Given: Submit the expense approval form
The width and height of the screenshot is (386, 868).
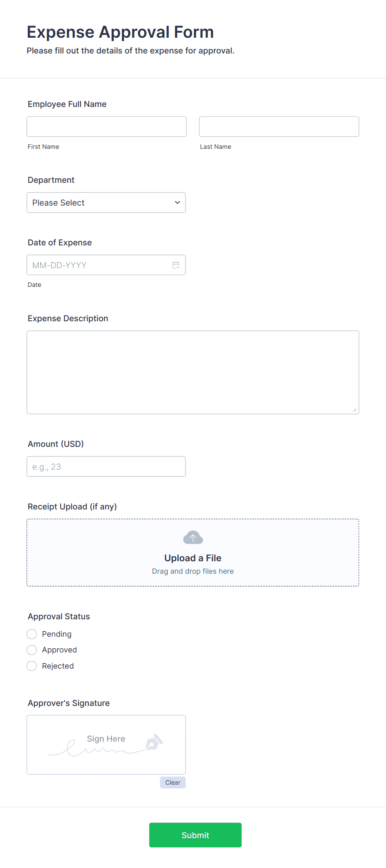Looking at the screenshot, I should click(x=195, y=835).
